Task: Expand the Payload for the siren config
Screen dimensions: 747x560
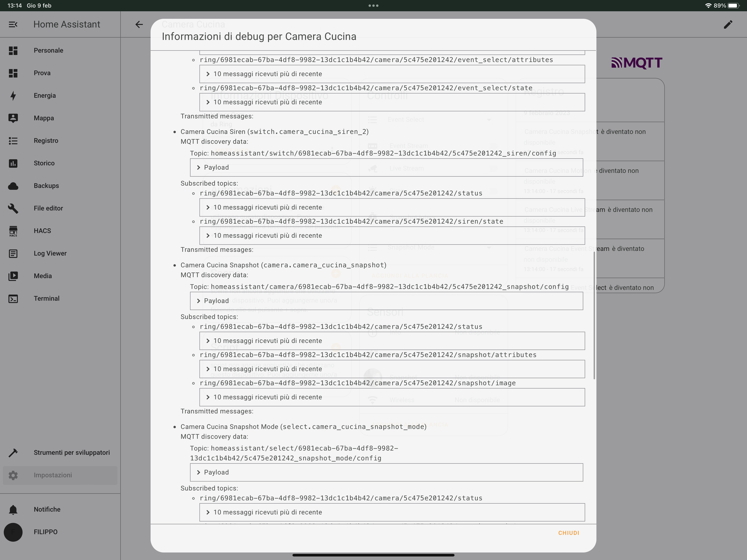Action: 216,167
